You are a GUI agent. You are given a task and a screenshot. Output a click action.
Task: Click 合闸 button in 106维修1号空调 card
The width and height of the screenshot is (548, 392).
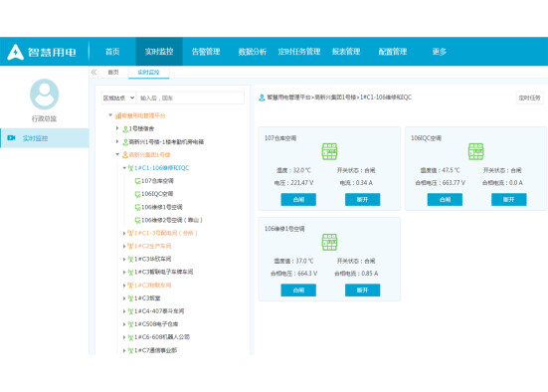(x=298, y=291)
